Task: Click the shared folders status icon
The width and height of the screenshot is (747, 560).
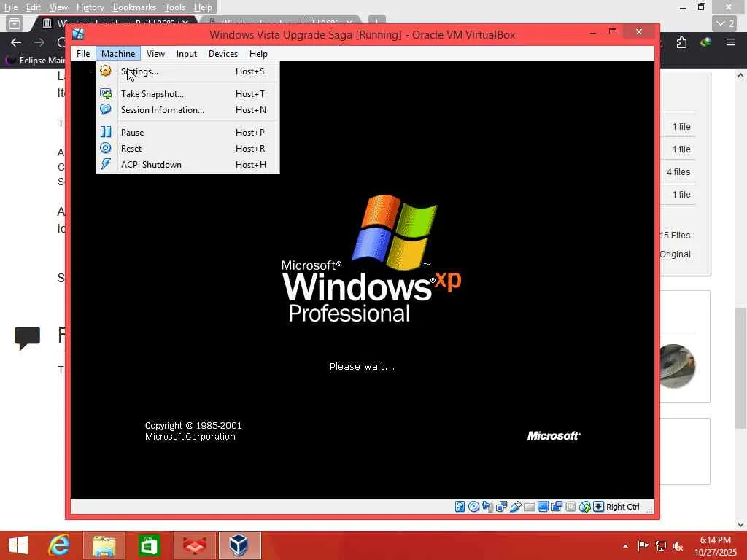Action: (529, 507)
